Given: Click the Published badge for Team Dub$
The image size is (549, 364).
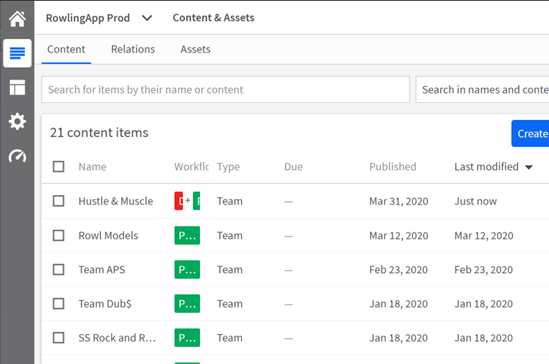Looking at the screenshot, I should 187,303.
